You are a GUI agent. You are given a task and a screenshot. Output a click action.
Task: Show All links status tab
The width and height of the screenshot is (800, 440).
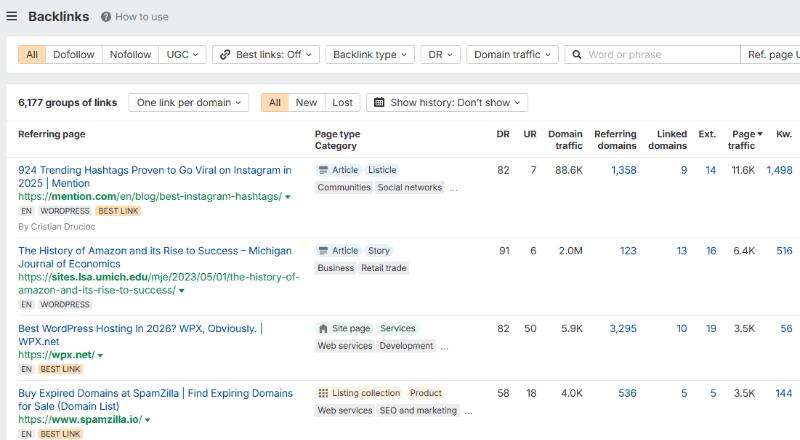tap(274, 103)
